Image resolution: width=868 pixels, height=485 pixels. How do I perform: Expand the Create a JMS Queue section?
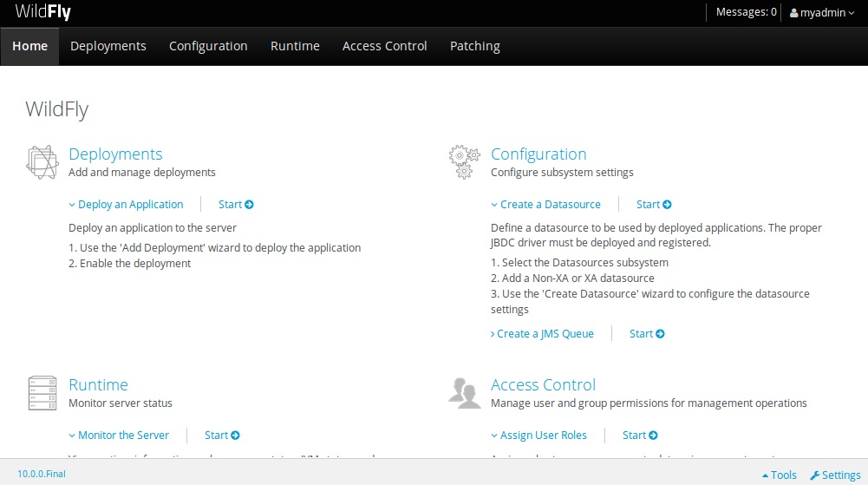[x=542, y=333]
